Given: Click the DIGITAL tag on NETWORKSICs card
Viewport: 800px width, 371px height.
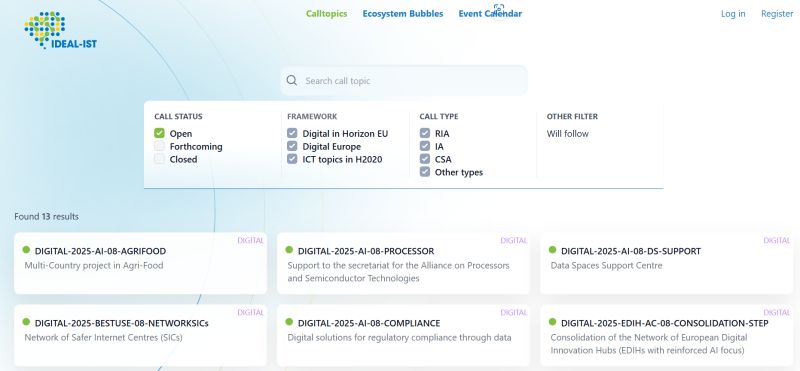Looking at the screenshot, I should coord(251,312).
